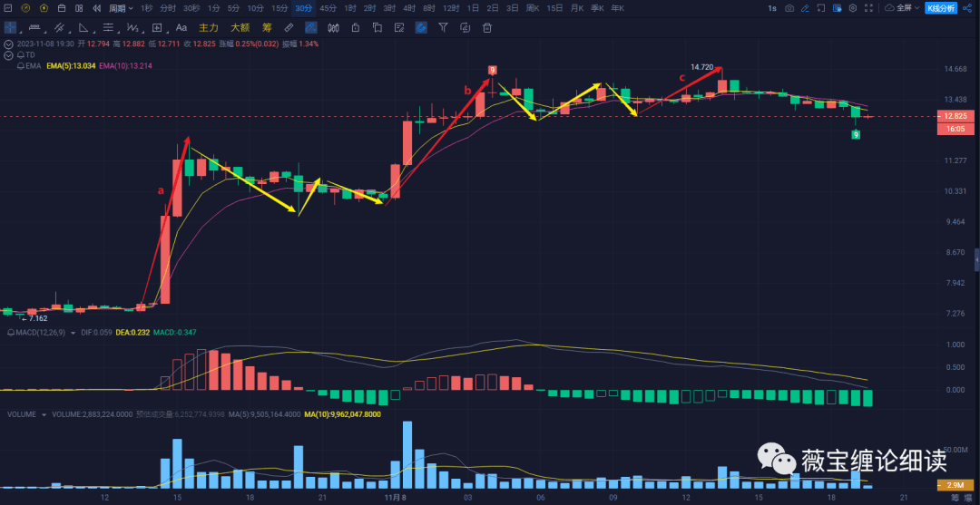This screenshot has height=505, width=980.
Task: Toggle the TD indicator bell icon
Action: [21, 55]
